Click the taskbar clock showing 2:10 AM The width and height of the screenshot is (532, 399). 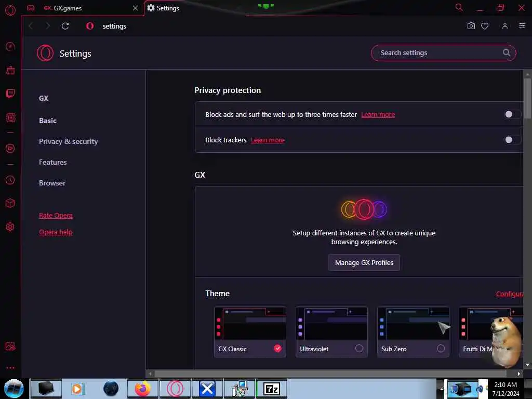(506, 389)
